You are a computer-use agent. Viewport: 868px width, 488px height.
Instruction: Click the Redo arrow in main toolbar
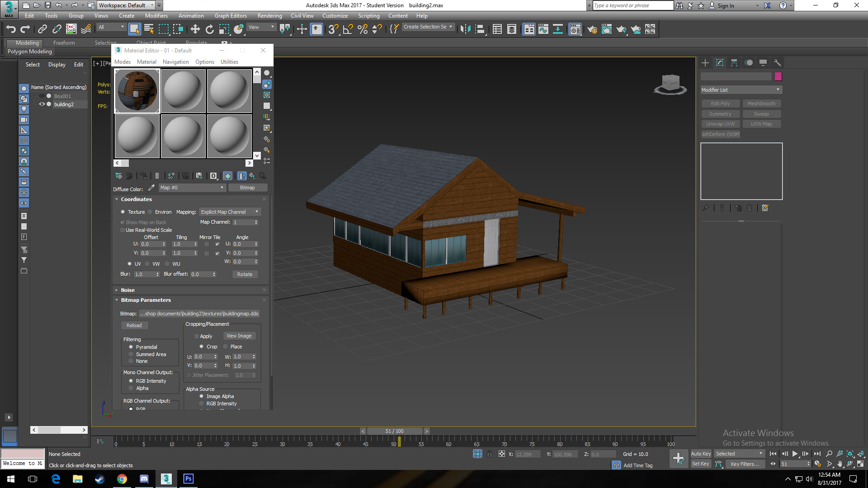tap(25, 29)
